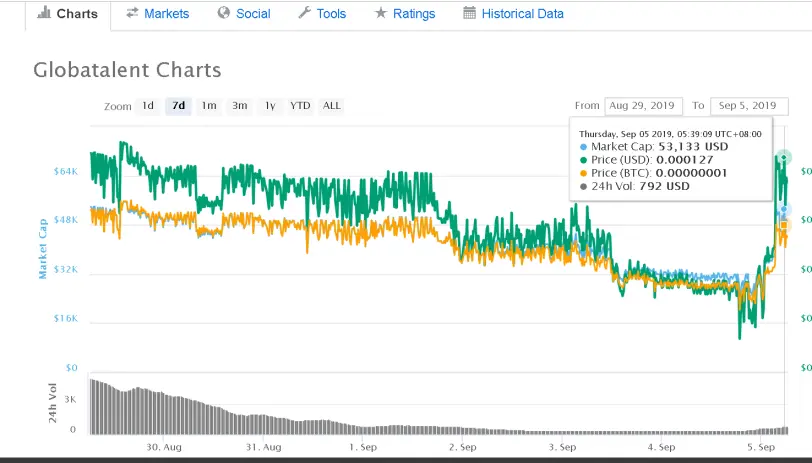Click the bar chart icon beside Charts
Image resolution: width=812 pixels, height=463 pixels.
point(44,13)
